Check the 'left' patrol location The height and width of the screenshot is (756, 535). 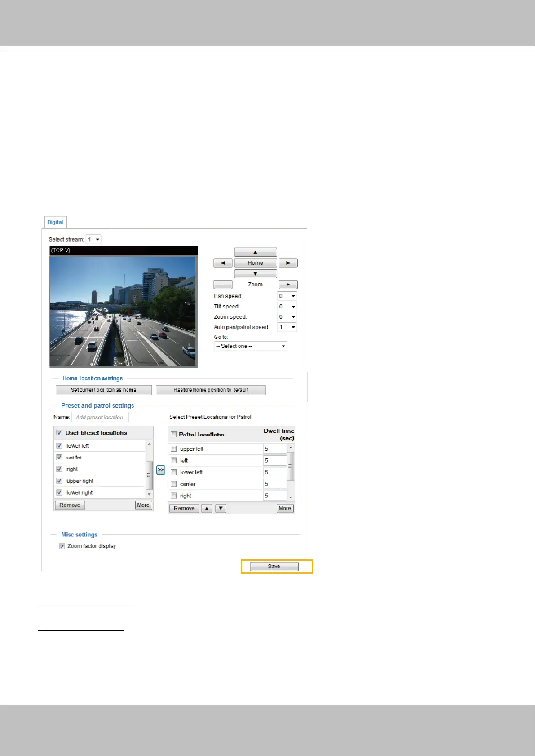coord(173,461)
